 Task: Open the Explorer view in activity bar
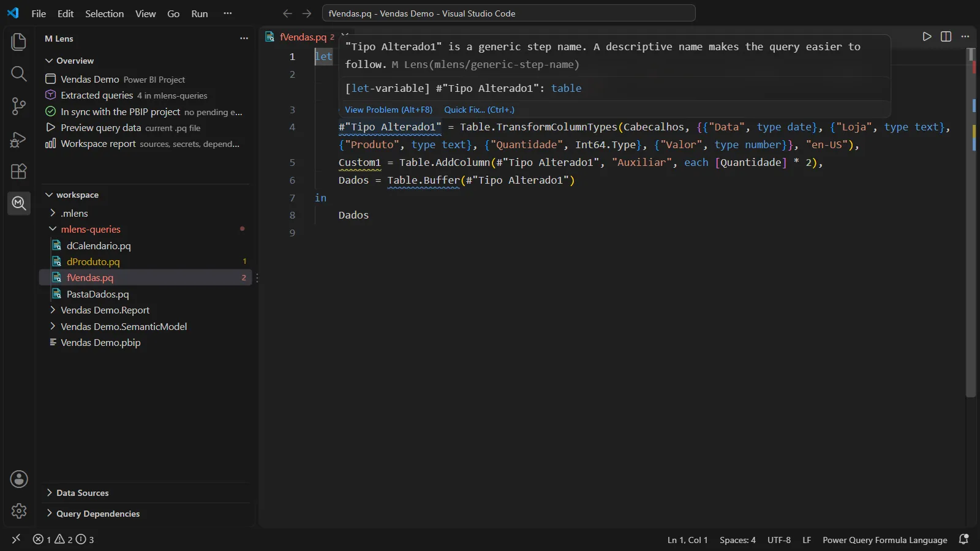tap(19, 42)
